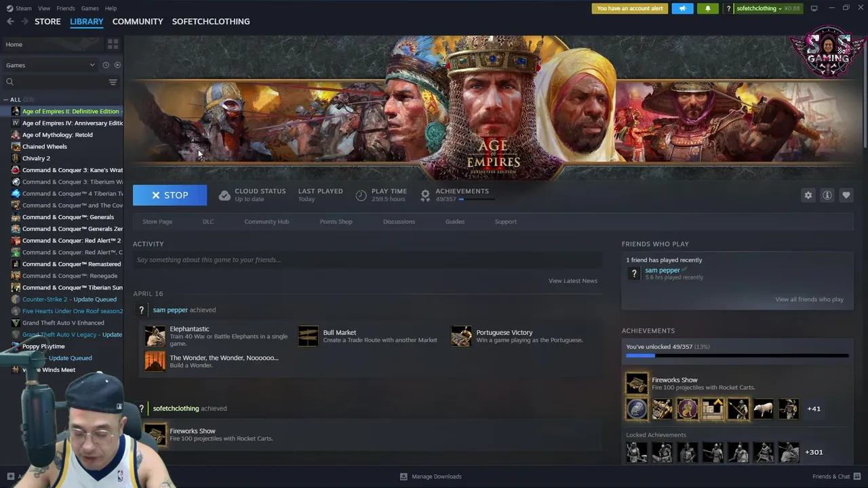Open the Store Page link
The height and width of the screenshot is (488, 868).
157,222
